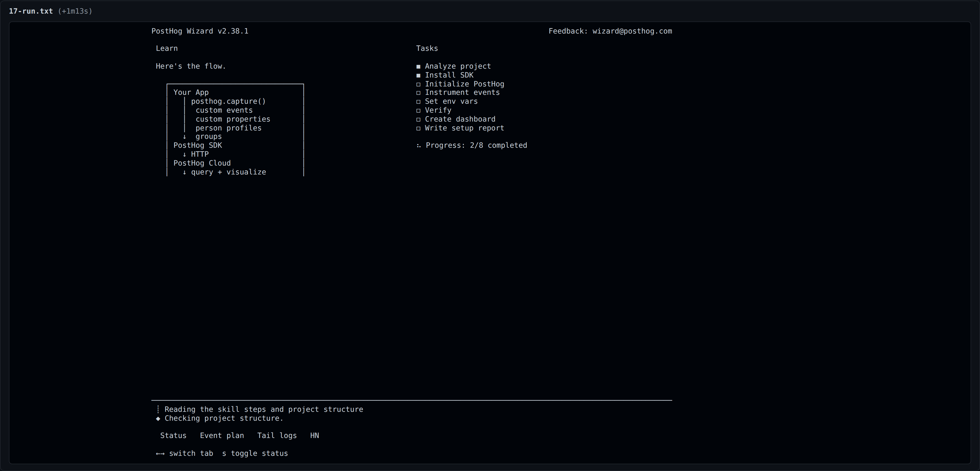Click the +1m13s timestamp label
Viewport: 980px width, 471px height.
75,11
